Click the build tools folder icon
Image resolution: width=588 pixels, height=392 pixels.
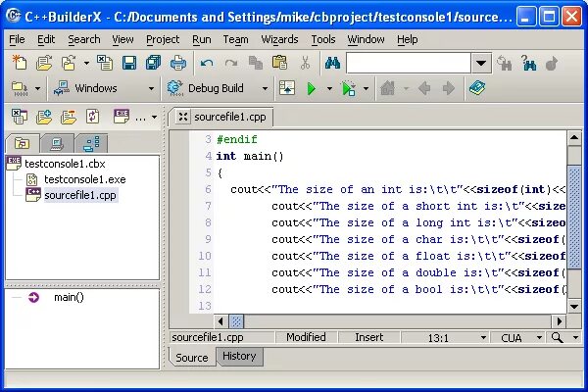(20, 88)
